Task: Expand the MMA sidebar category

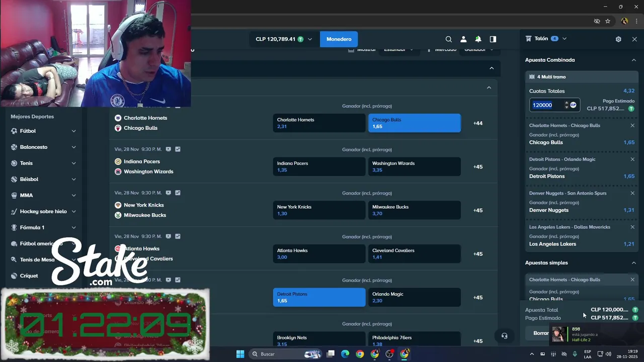Action: 73,195
